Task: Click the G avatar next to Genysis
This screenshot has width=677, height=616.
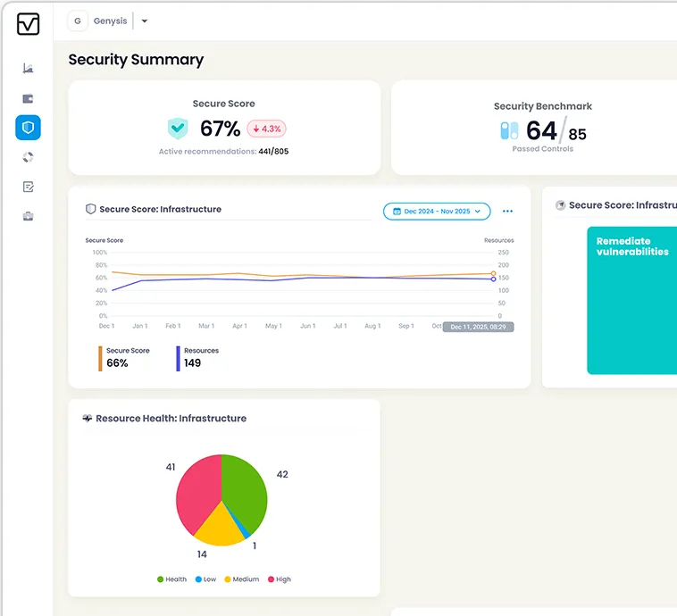Action: (79, 21)
